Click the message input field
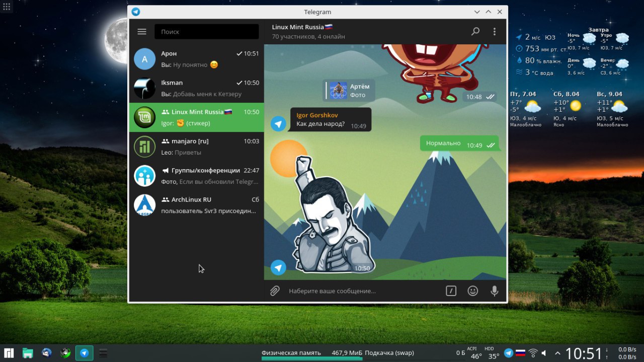Viewport: 644px width, 362px height. pos(362,291)
